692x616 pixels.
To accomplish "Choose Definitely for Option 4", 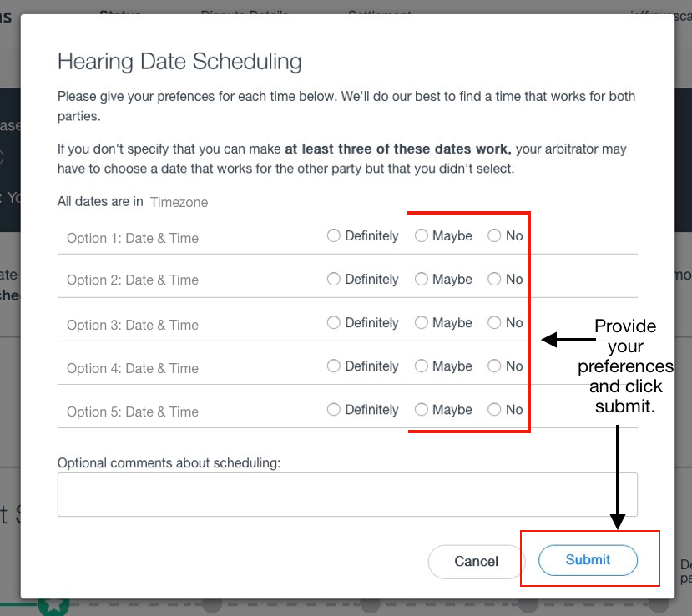I will [334, 366].
